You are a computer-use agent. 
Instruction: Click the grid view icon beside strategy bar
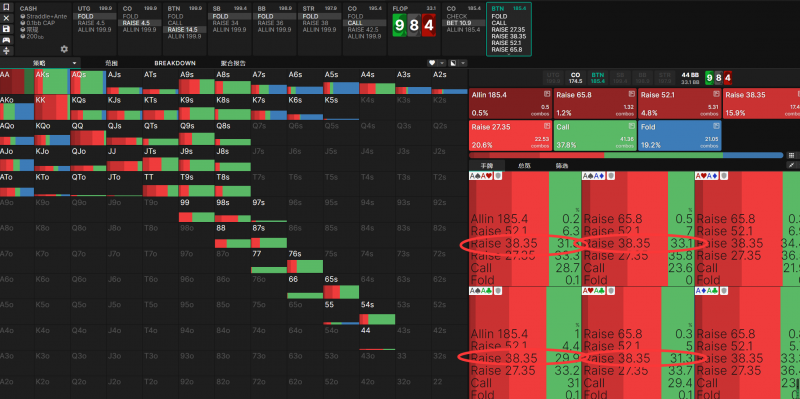(x=791, y=155)
